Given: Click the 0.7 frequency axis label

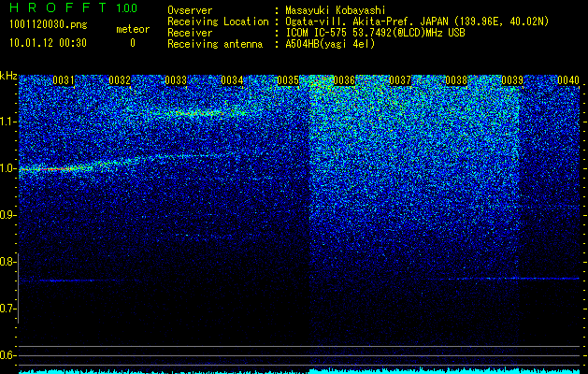Looking at the screenshot, I should (8, 309).
